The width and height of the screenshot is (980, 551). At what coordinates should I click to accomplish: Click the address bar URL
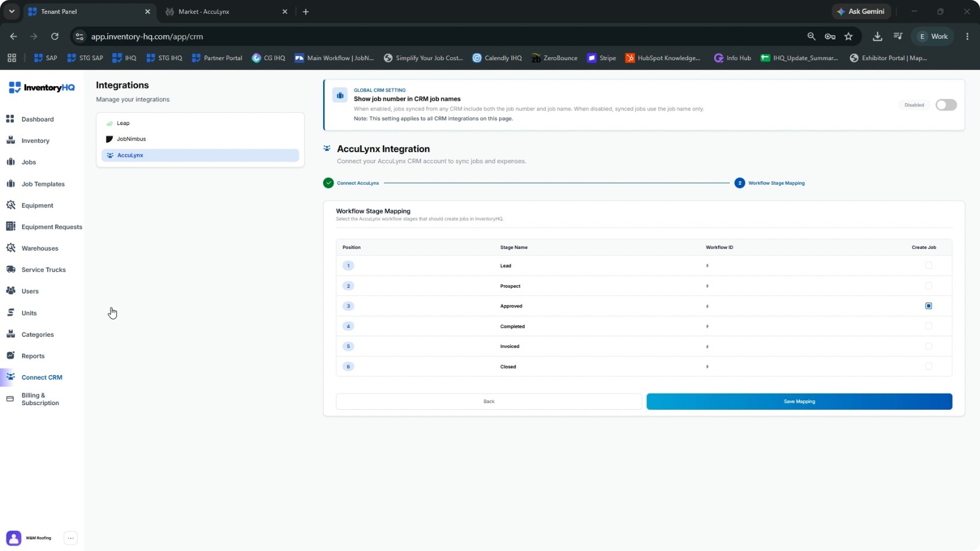(147, 36)
